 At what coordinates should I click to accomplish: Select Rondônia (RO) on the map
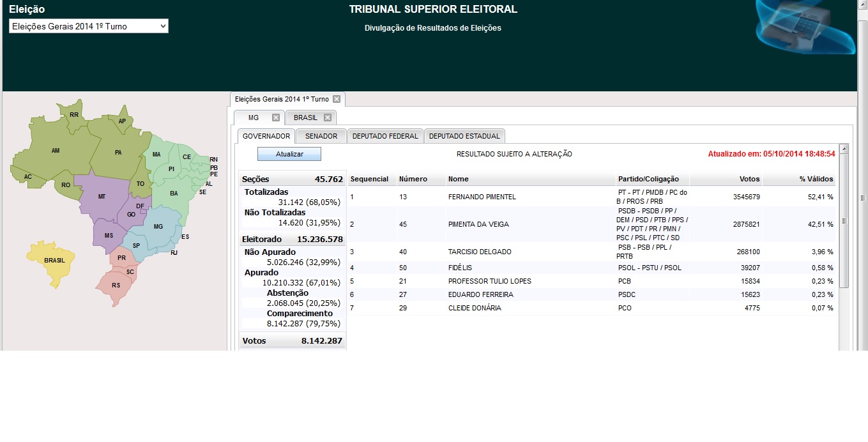coord(66,185)
